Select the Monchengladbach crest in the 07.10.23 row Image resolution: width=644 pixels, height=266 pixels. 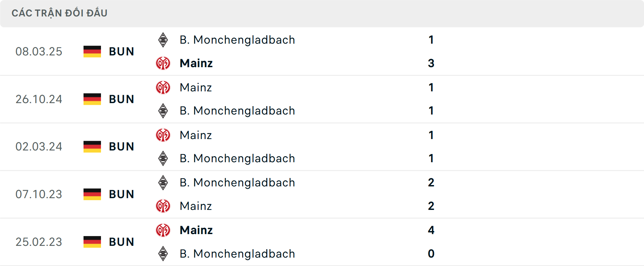click(163, 182)
